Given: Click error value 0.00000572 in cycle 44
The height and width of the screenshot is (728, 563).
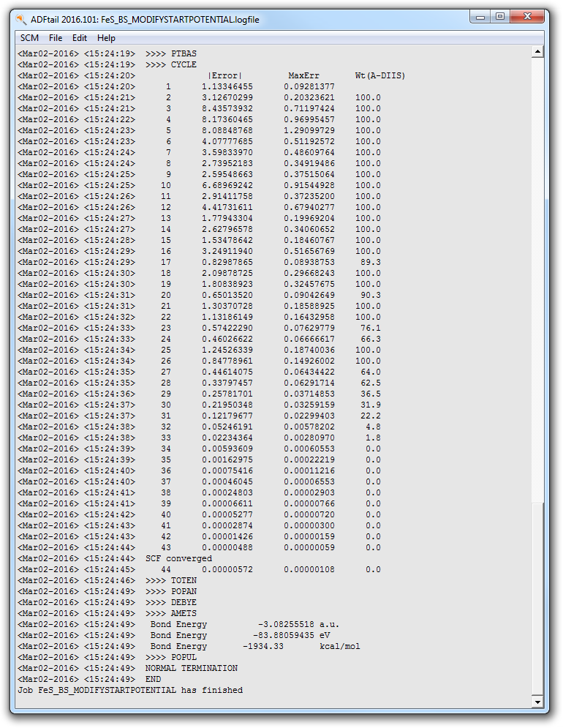Looking at the screenshot, I should [227, 570].
